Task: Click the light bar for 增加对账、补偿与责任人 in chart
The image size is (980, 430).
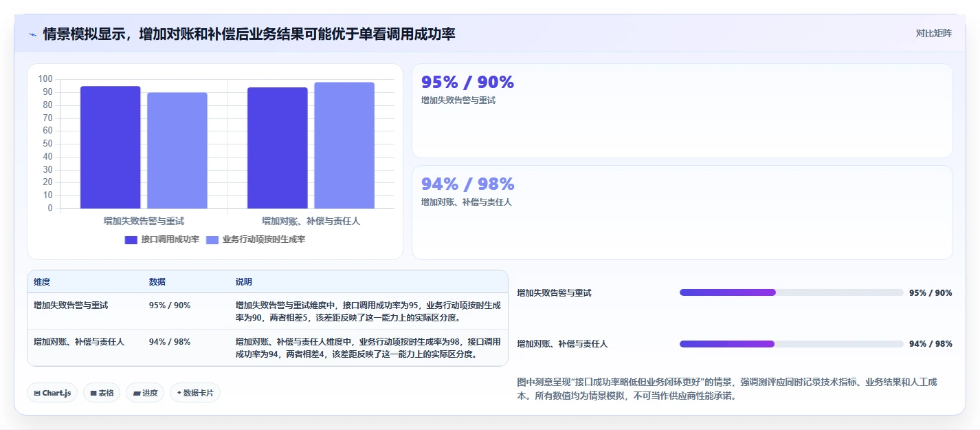Action: tap(344, 145)
